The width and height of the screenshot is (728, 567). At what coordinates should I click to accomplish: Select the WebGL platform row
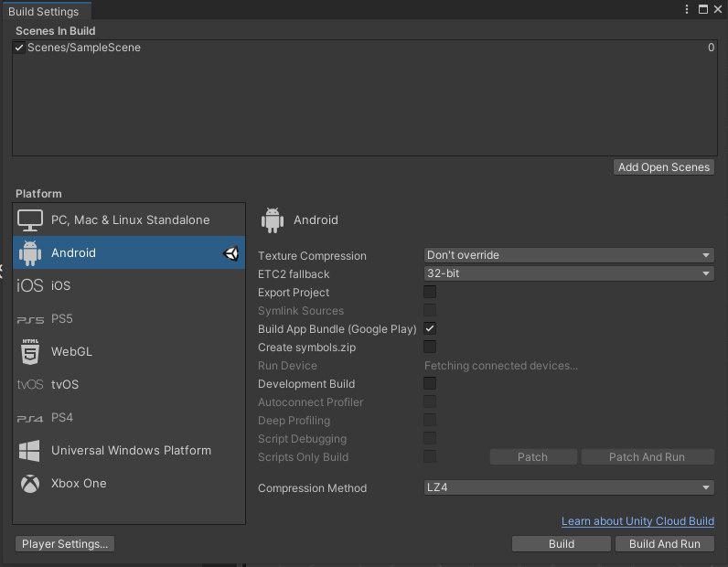[129, 351]
